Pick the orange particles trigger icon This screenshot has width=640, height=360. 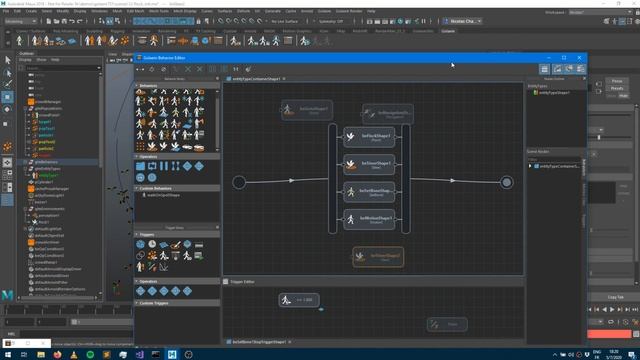(x=152, y=256)
